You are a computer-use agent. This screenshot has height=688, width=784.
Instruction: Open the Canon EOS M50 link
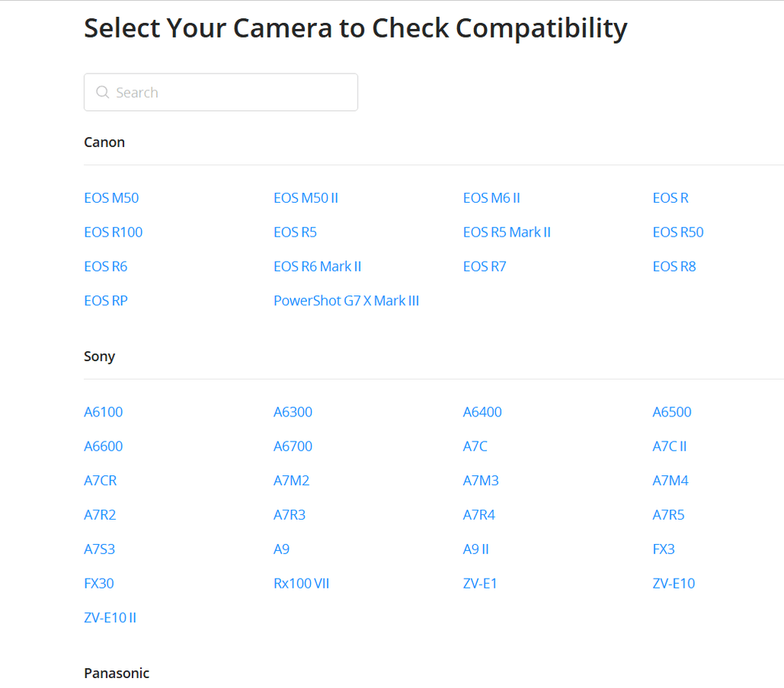(111, 198)
